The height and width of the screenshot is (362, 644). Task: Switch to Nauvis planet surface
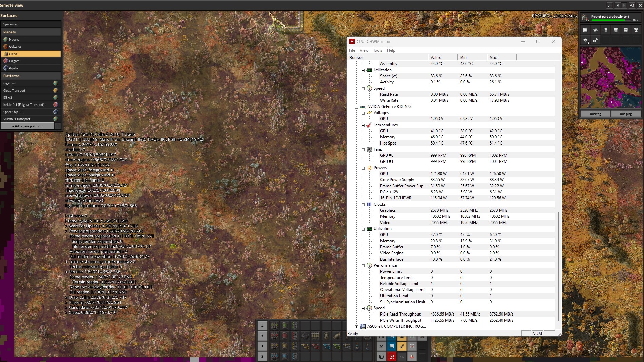(31, 39)
